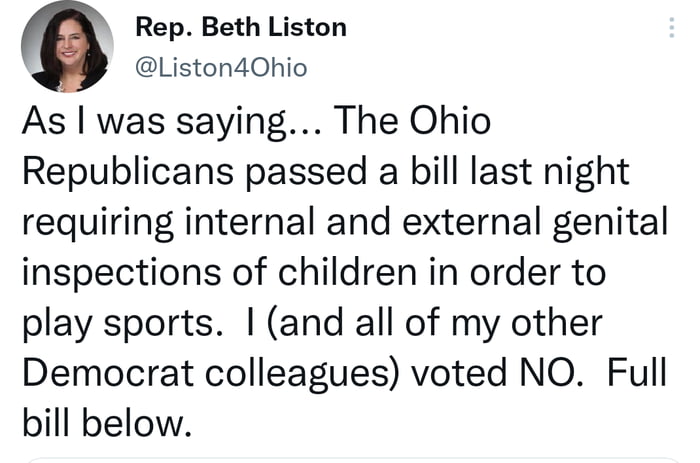Visit the @Liston4Ohio handle link
The image size is (700, 463).
pyautogui.click(x=221, y=68)
